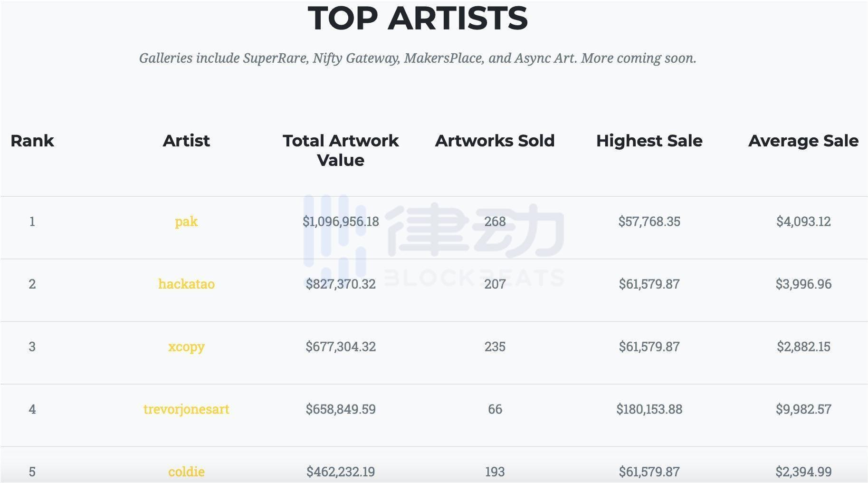Select trevorjonesart's highest sale $180,153.88
This screenshot has width=868, height=483.
pos(649,409)
